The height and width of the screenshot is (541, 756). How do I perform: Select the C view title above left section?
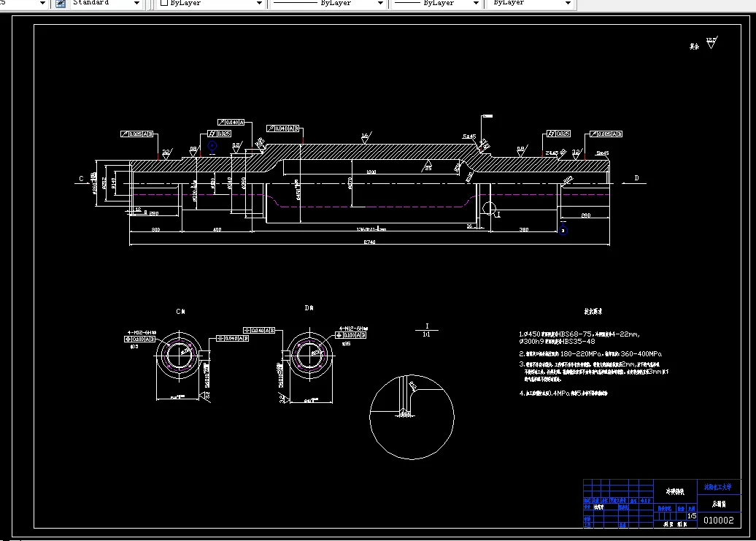180,312
